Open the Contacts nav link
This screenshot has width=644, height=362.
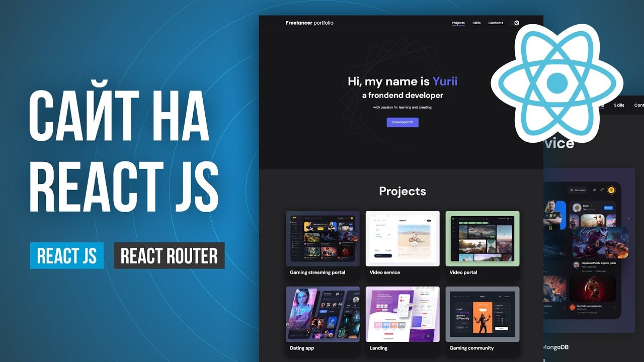(496, 23)
